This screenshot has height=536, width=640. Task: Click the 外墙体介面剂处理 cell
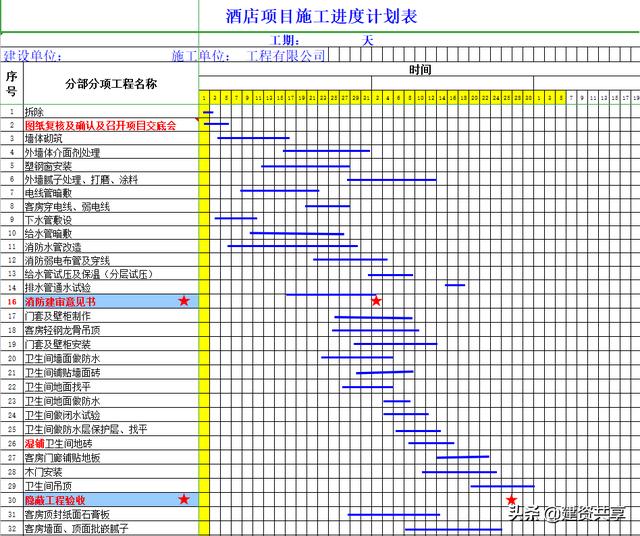(x=111, y=152)
